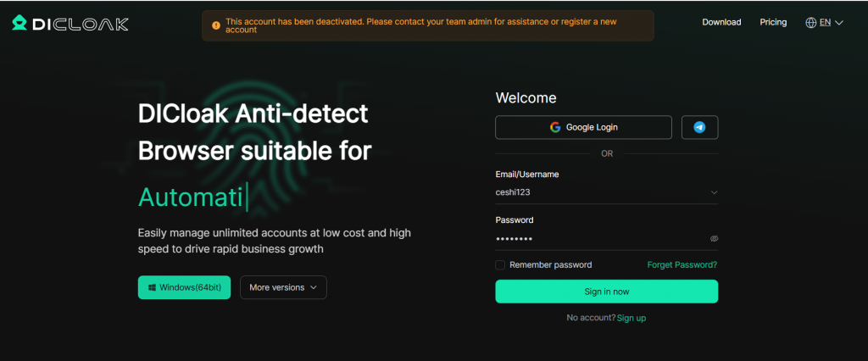The height and width of the screenshot is (361, 868).
Task: Click the globe language icon
Action: pos(810,23)
